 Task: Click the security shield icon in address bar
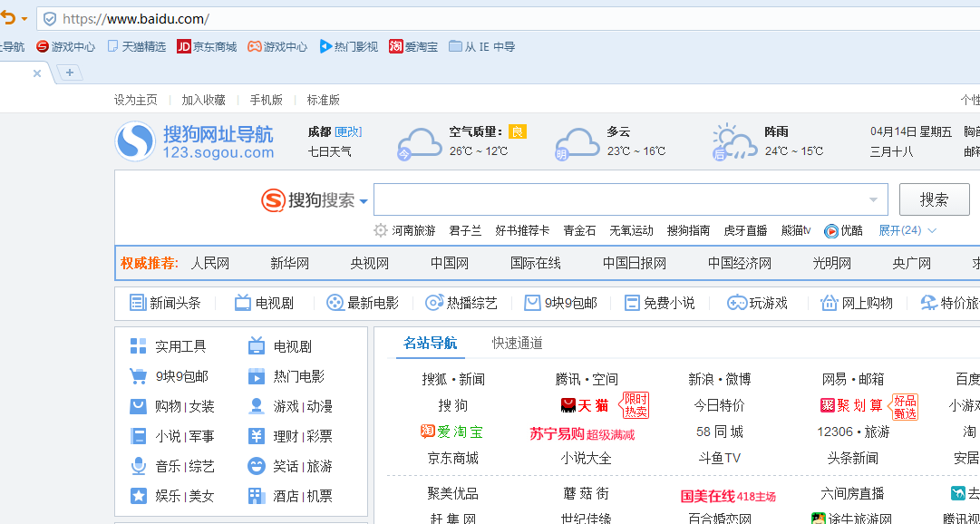pyautogui.click(x=49, y=19)
